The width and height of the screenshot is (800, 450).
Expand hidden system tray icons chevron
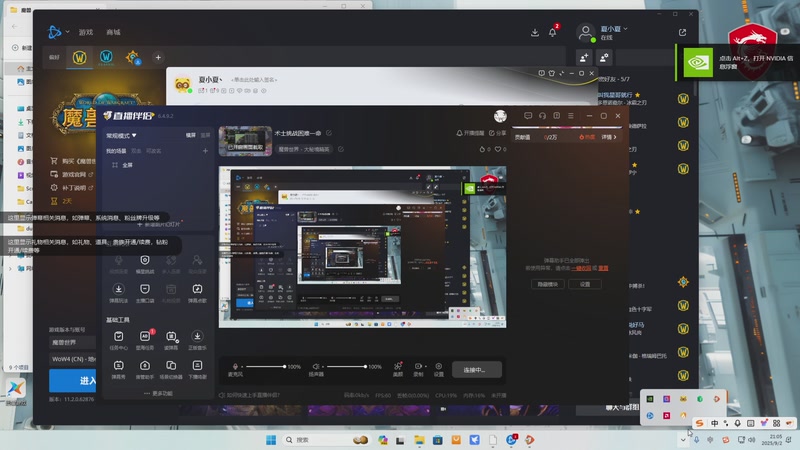683,440
